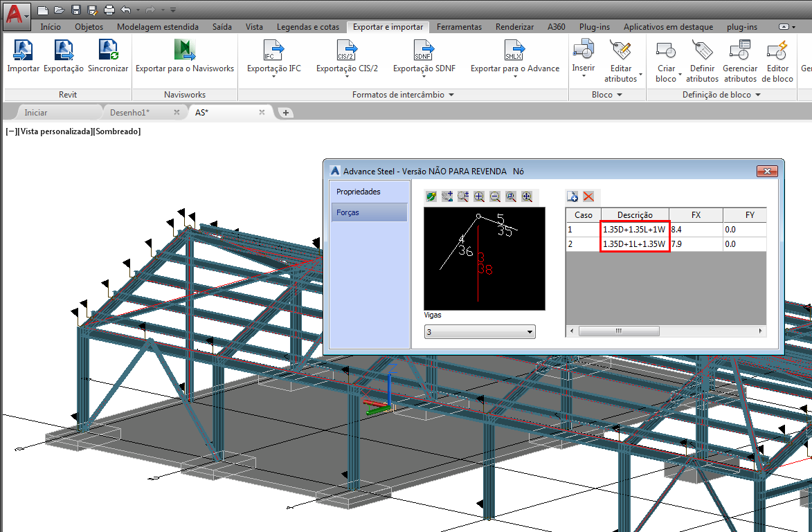
Task: Click the Revit Exportação icon
Action: [x=63, y=51]
